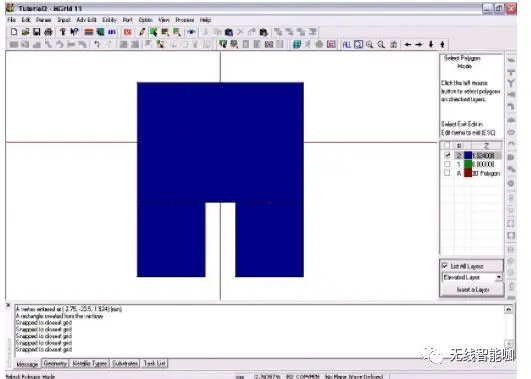Open the Param menu
Image resolution: width=531 pixels, height=379 pixels.
(43, 20)
